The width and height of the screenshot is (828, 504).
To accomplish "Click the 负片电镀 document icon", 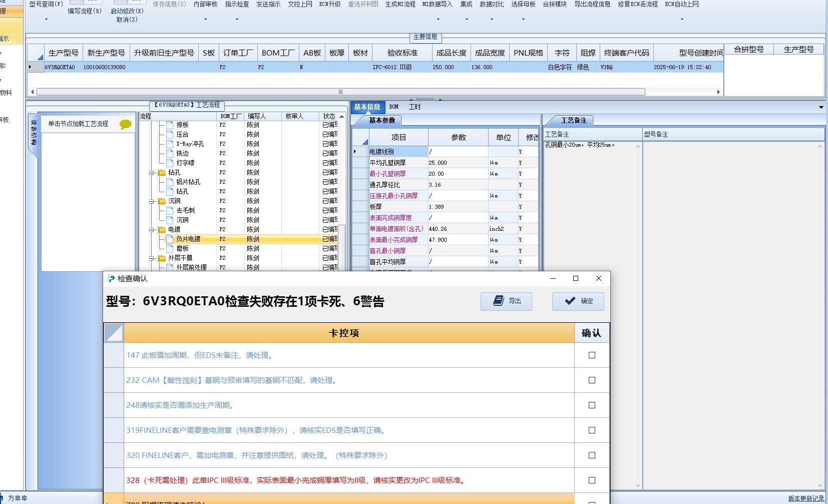I will click(170, 239).
